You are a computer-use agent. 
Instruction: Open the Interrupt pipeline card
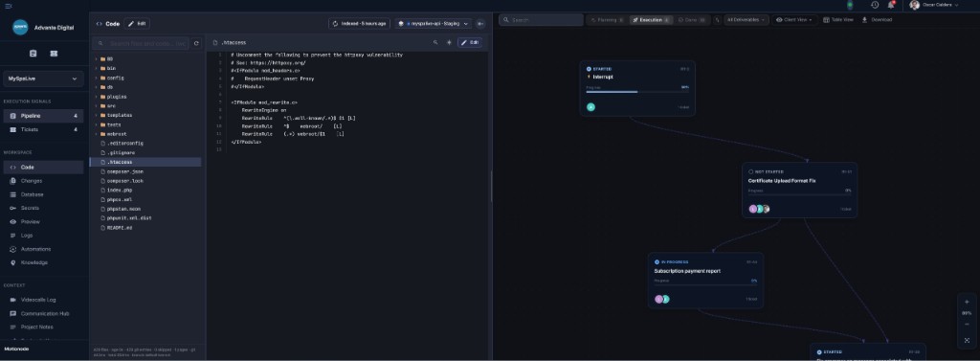[x=637, y=88]
